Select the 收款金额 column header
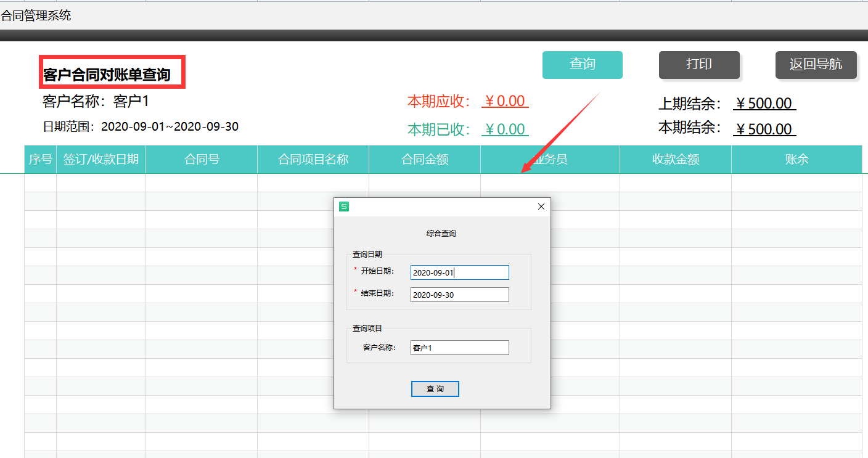This screenshot has height=458, width=868. tap(675, 159)
